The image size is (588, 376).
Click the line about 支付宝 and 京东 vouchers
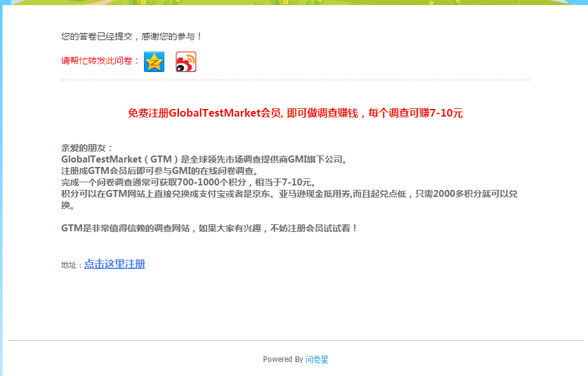pos(289,199)
